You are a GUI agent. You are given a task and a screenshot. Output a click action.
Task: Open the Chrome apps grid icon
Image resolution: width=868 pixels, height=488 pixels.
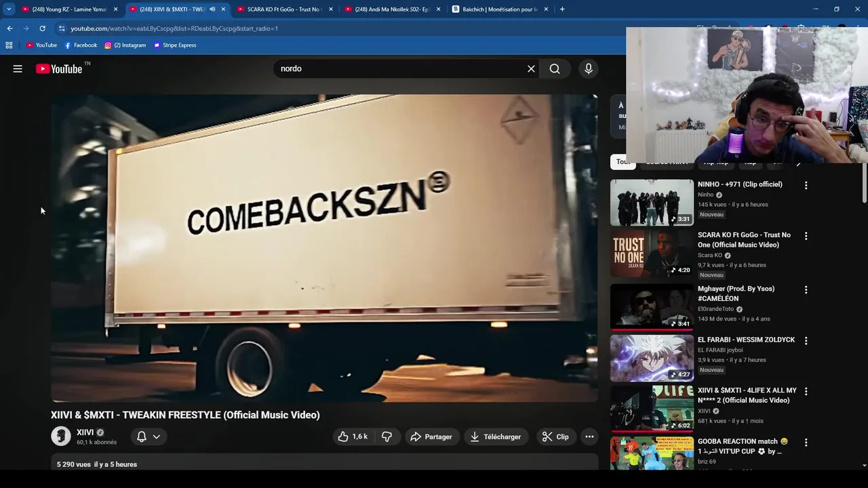9,45
